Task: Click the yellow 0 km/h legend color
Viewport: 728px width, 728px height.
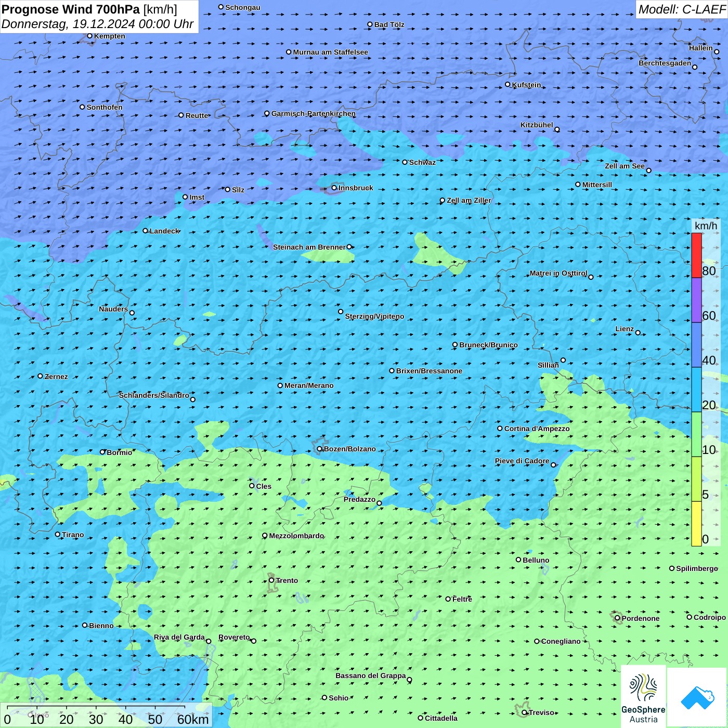Action: coord(696,524)
